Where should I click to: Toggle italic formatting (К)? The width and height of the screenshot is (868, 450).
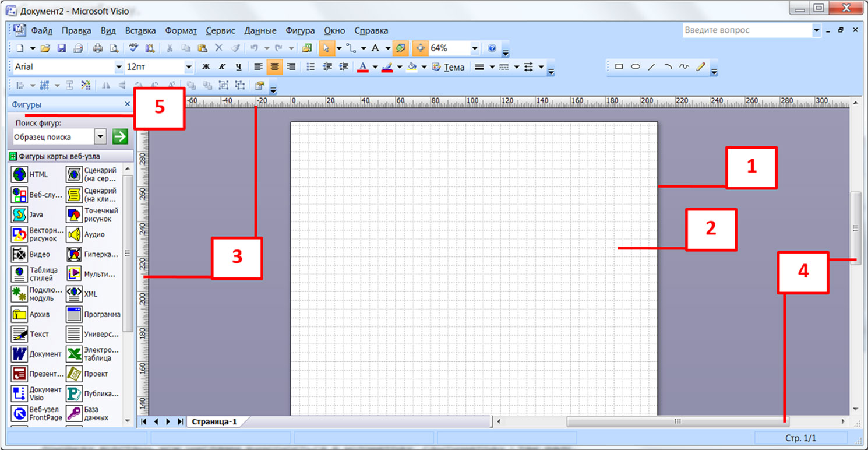222,67
